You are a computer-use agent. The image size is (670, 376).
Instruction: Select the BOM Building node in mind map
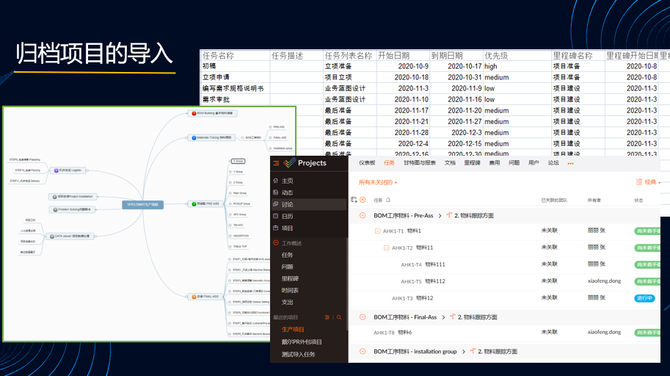click(212, 113)
